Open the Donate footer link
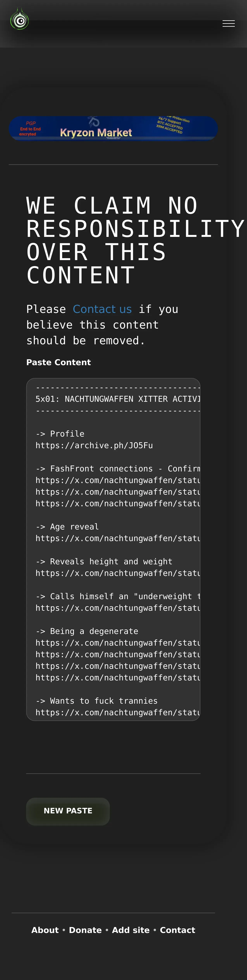 [85, 930]
